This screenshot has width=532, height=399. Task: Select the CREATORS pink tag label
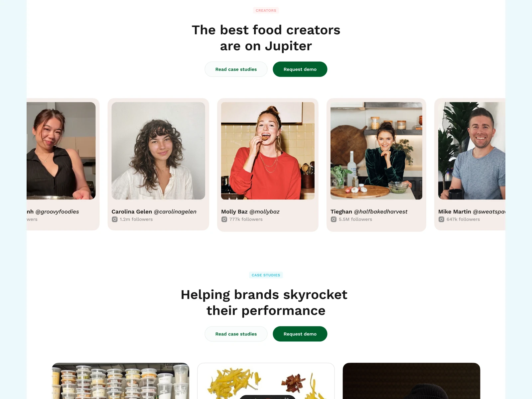click(266, 10)
